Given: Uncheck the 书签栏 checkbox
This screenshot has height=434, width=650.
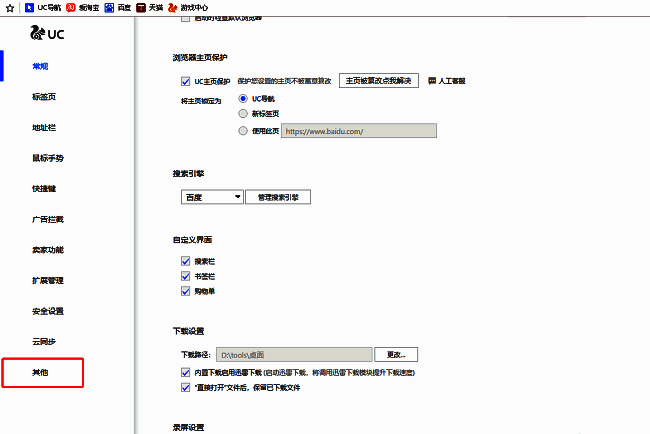Looking at the screenshot, I should 185,276.
